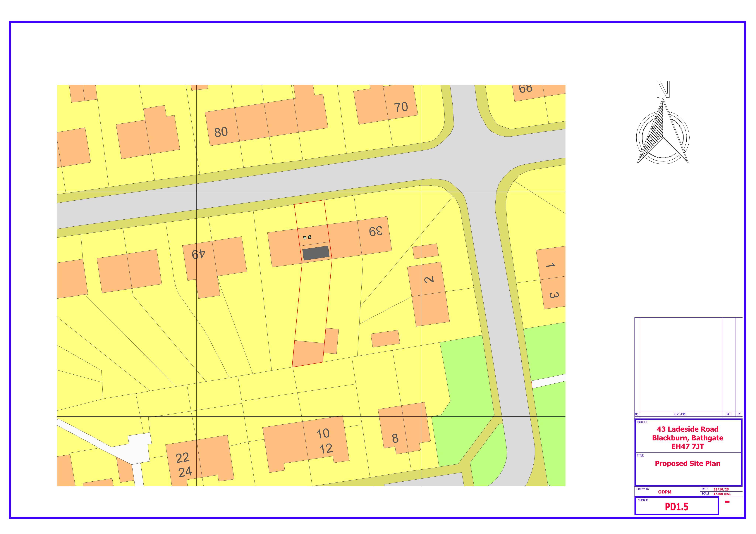This screenshot has width=756, height=534.
Task: Click the "REVISION" column header
Action: click(680, 414)
